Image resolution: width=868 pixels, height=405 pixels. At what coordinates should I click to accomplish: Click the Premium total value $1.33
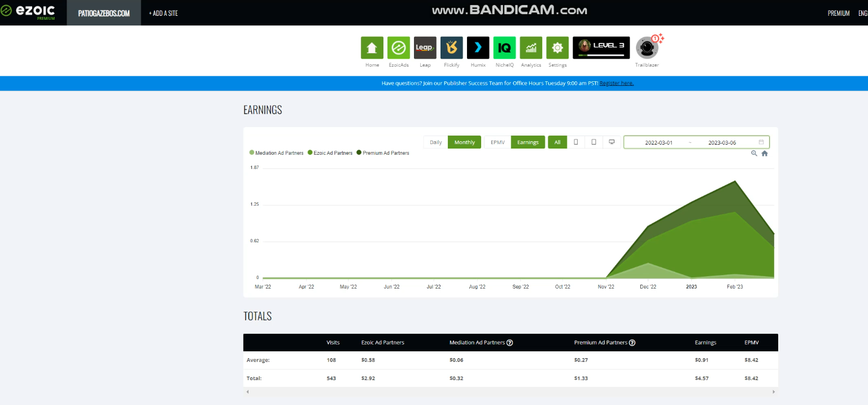point(581,378)
